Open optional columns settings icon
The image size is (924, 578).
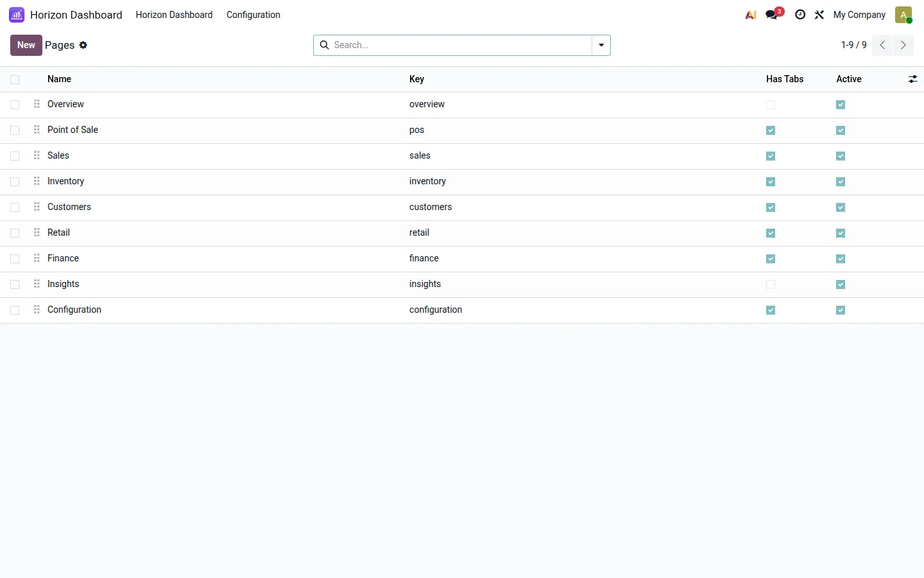[x=912, y=79]
